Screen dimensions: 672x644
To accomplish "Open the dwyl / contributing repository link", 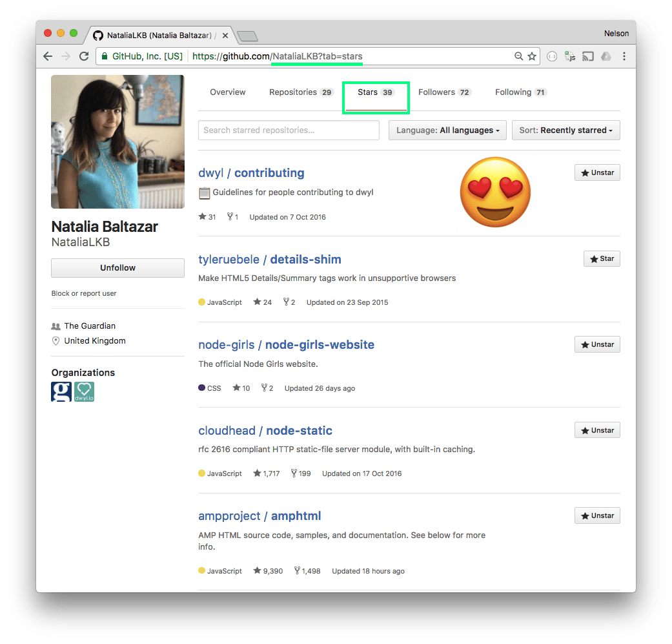I will point(251,173).
